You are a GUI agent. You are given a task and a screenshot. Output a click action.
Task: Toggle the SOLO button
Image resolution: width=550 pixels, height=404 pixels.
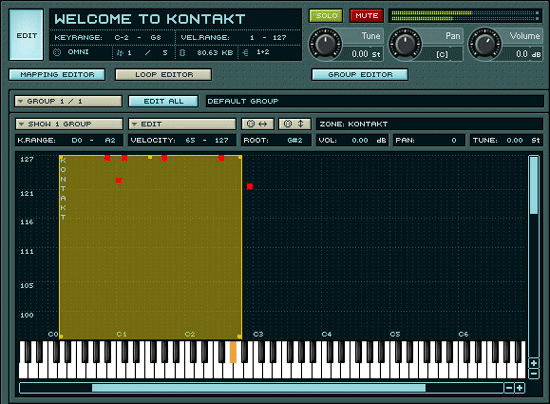pos(326,16)
